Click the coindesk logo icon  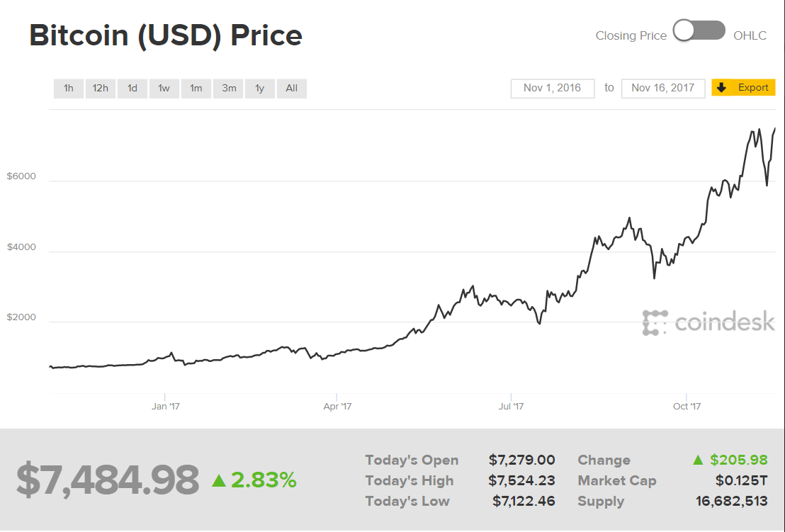tap(654, 322)
